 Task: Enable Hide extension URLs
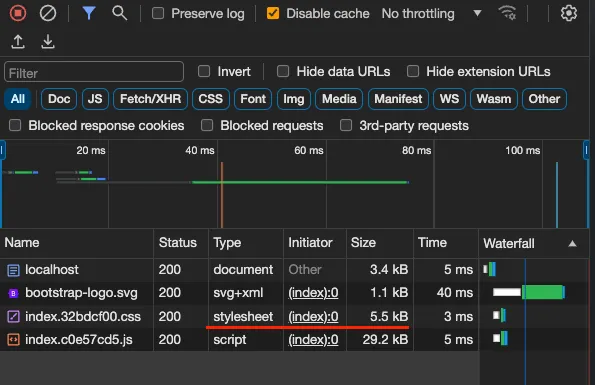point(413,71)
